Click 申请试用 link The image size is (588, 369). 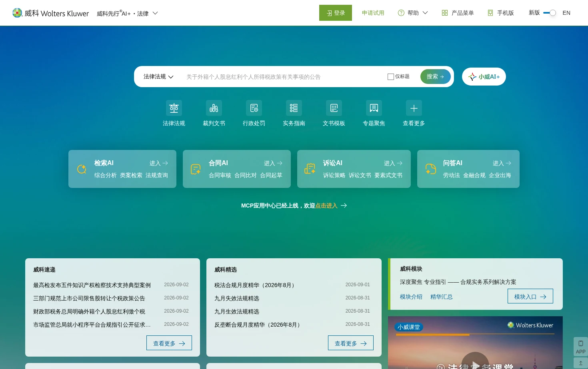click(373, 13)
